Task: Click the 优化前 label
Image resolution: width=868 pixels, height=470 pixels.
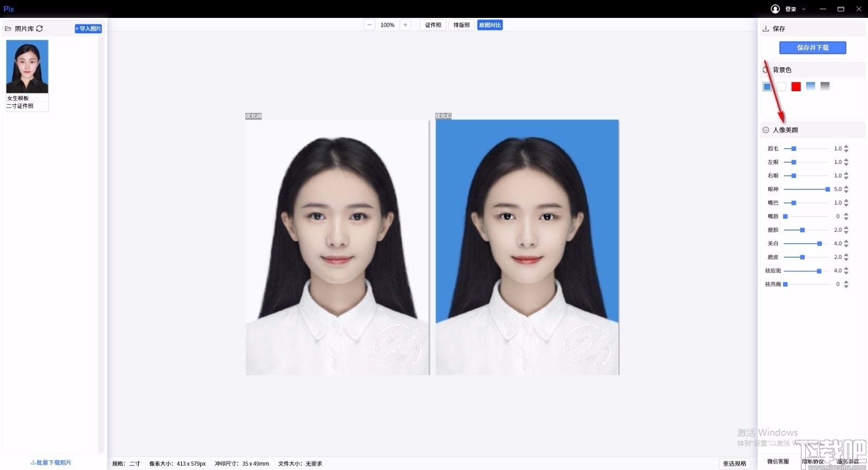Action: click(x=253, y=116)
